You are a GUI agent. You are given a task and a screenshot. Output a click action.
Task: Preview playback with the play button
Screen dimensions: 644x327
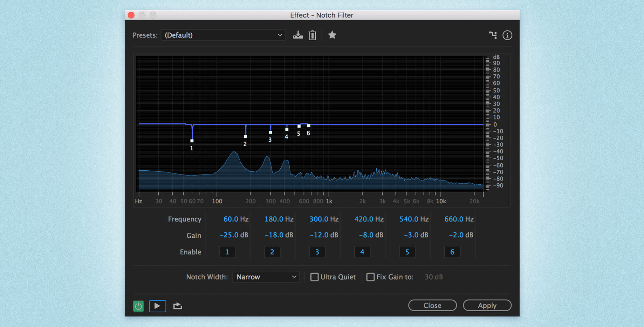[157, 306]
